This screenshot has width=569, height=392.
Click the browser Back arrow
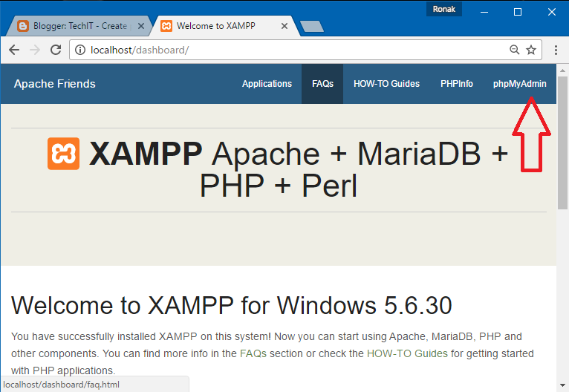tap(14, 50)
